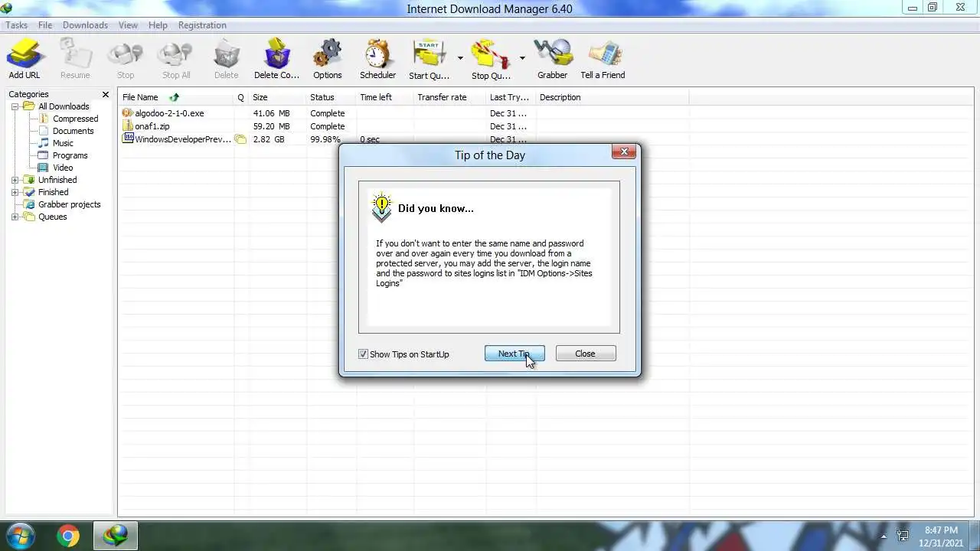
Task: Select the Documents category
Action: tap(73, 131)
